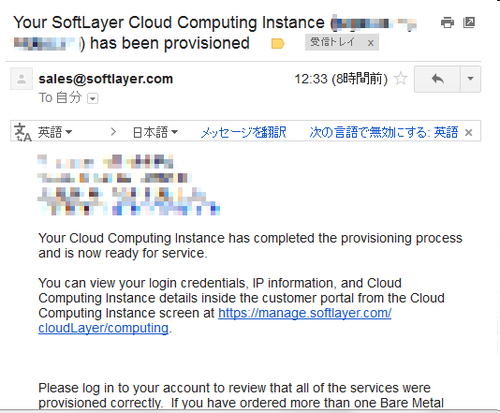Click the sender avatar icon
The width and height of the screenshot is (500, 413).
pyautogui.click(x=22, y=79)
